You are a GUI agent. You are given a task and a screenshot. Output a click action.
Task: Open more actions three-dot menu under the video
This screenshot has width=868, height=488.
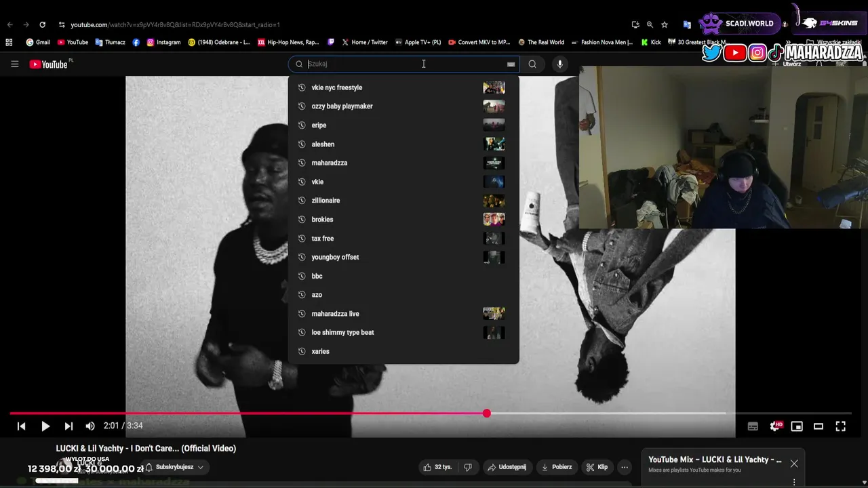pos(625,467)
